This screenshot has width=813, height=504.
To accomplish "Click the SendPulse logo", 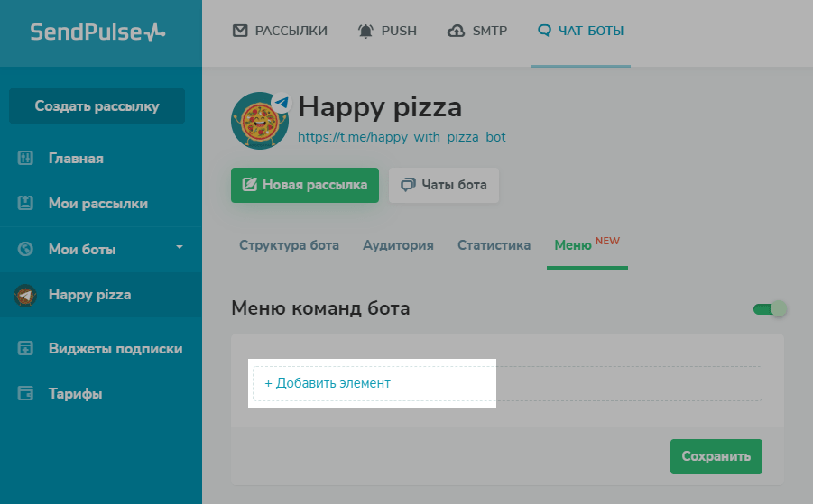I will tap(97, 32).
